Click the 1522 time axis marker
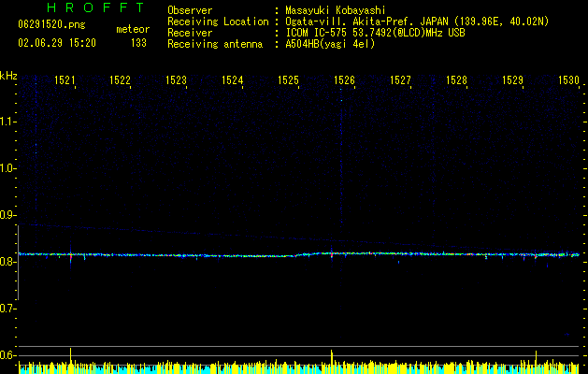 120,80
